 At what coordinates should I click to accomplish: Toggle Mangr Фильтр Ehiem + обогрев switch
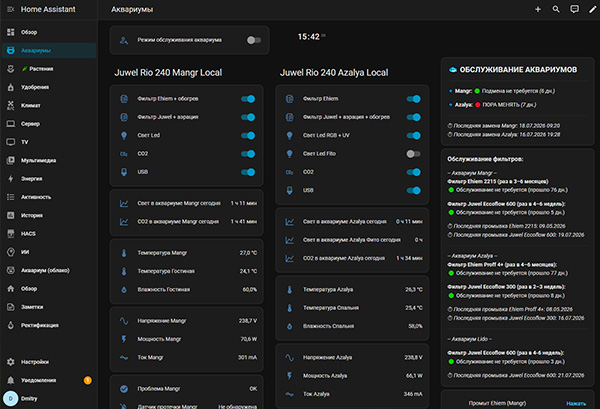pos(248,99)
